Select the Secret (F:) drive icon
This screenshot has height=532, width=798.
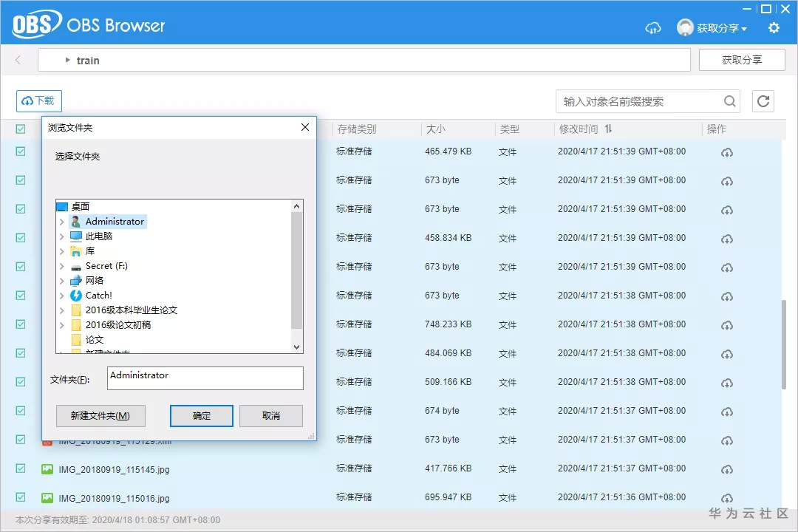76,266
